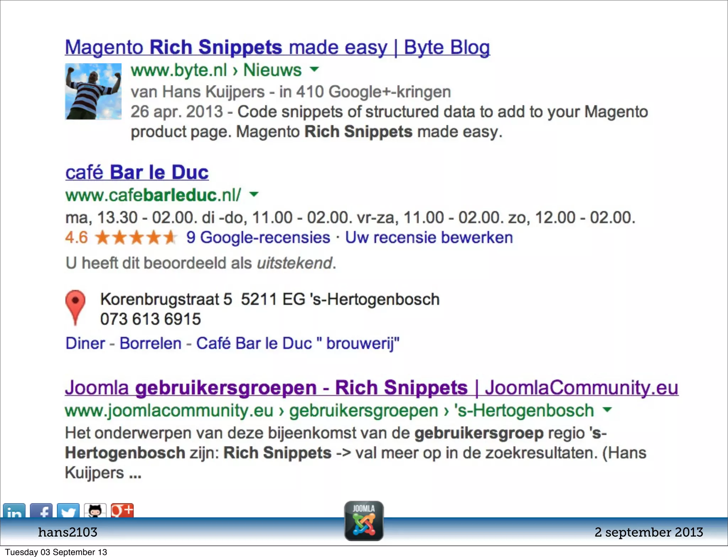Expand arrow next to www.cafebarleduc.nl

[x=254, y=194]
